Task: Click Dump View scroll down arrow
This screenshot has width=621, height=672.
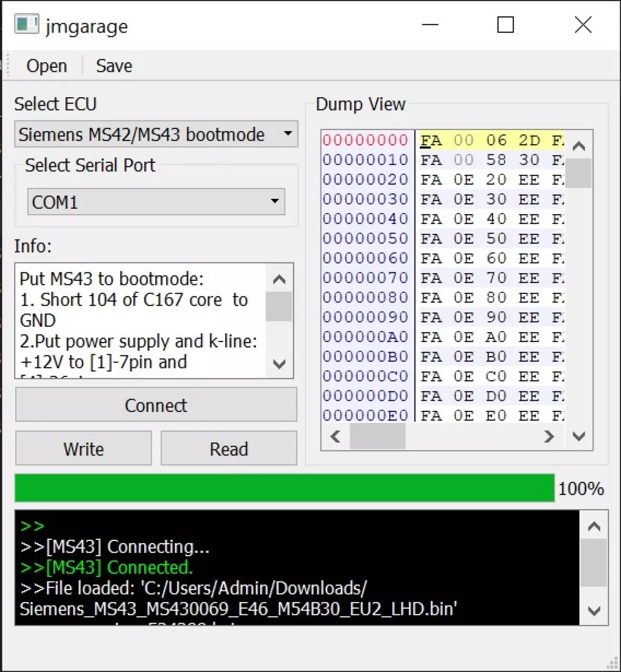Action: tap(579, 436)
